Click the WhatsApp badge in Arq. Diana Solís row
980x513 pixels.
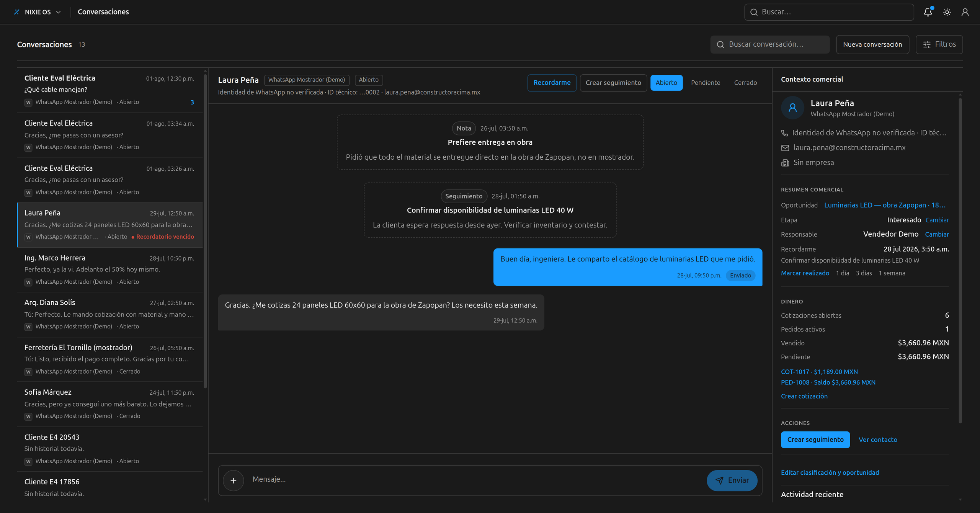point(28,327)
